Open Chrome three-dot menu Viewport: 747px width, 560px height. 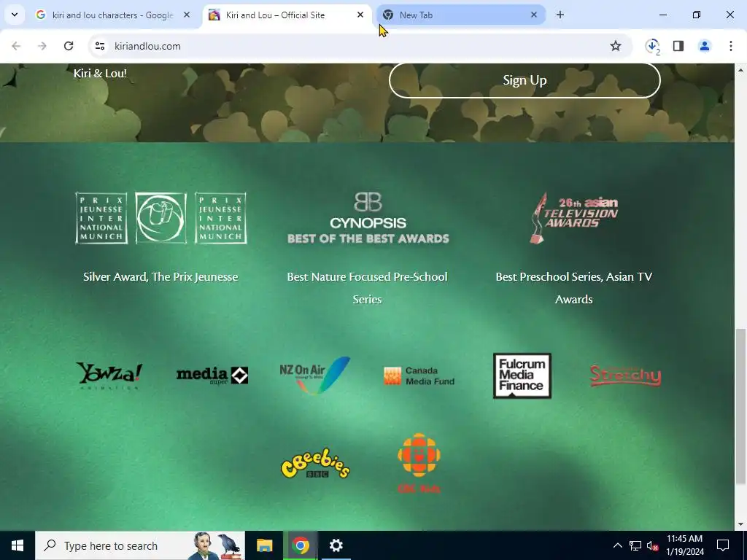pos(730,46)
